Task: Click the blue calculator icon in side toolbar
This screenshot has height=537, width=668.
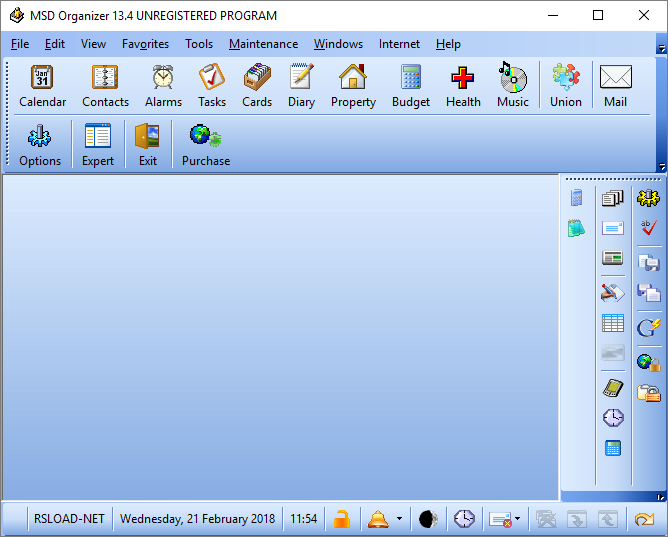Action: (613, 448)
